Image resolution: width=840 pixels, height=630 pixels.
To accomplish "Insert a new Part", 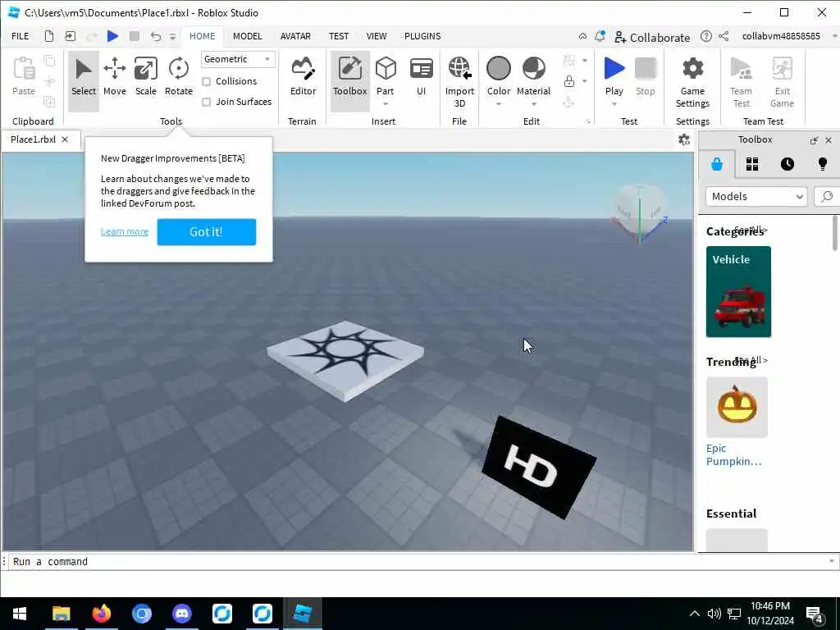I will click(x=386, y=74).
